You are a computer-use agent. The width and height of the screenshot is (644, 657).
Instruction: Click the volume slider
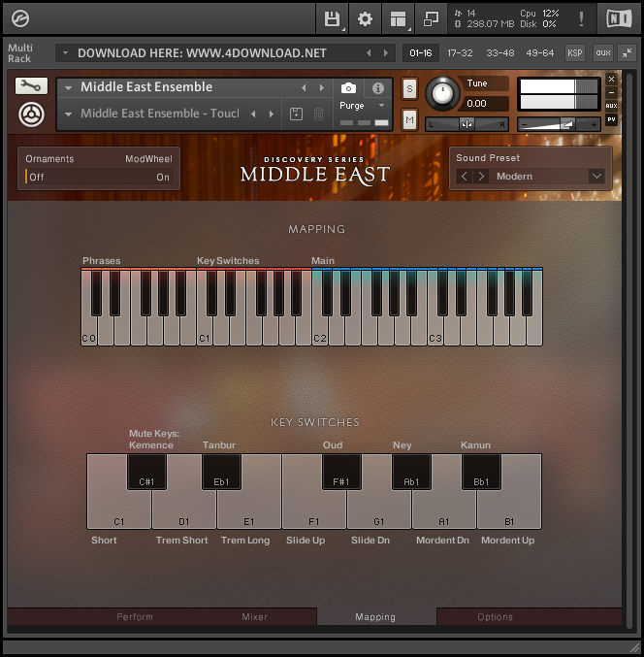click(x=559, y=124)
